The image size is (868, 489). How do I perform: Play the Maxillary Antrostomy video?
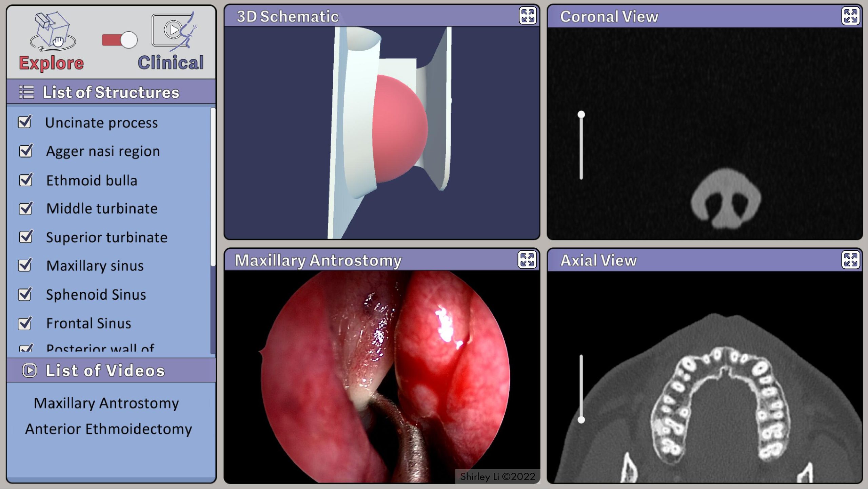[106, 403]
